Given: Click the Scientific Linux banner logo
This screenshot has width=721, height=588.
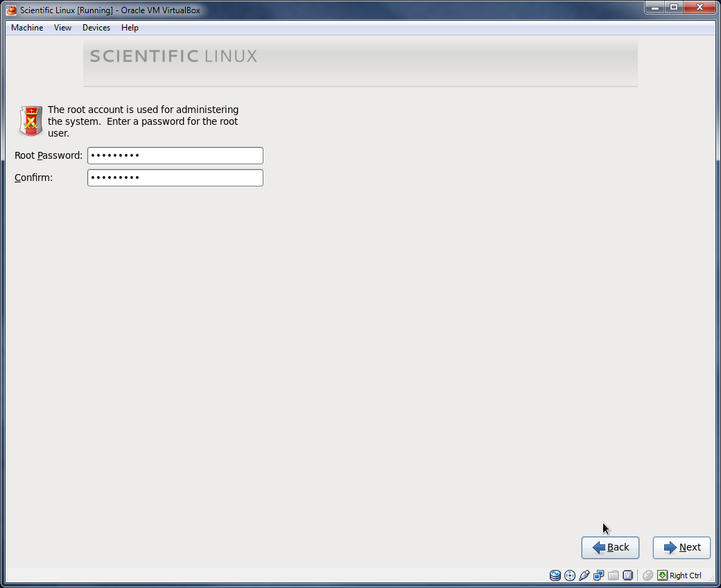Looking at the screenshot, I should coord(174,56).
